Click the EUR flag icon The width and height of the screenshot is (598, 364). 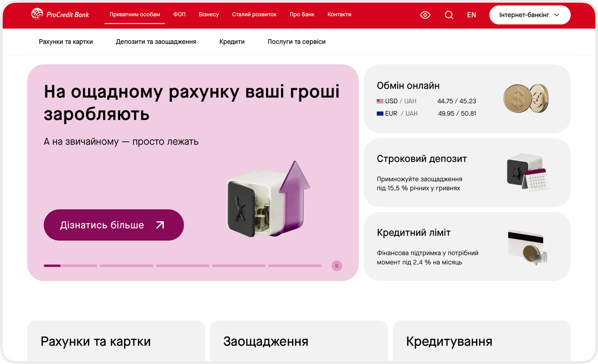(380, 113)
